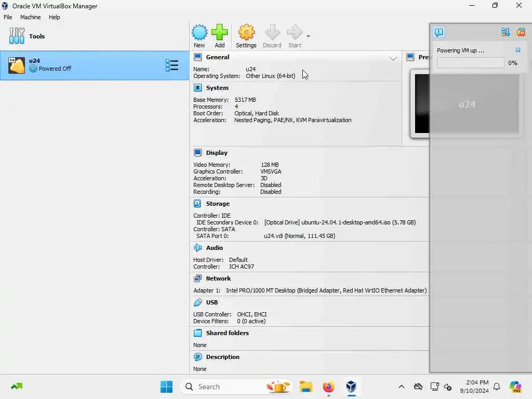The width and height of the screenshot is (532, 399).
Task: Click the Storage section disk icon
Action: (198, 204)
